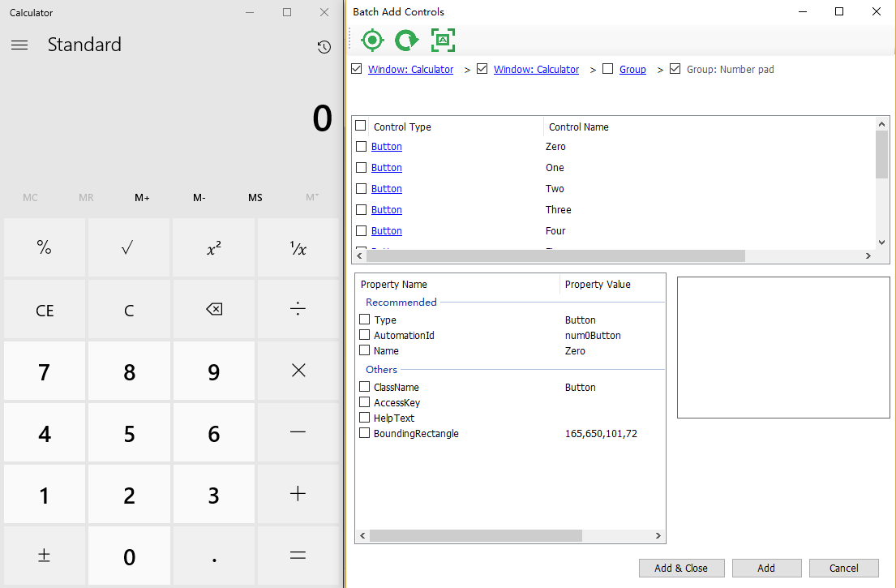Image resolution: width=896 pixels, height=588 pixels.
Task: Click the green screen capture toolbar icon
Action: tap(443, 40)
